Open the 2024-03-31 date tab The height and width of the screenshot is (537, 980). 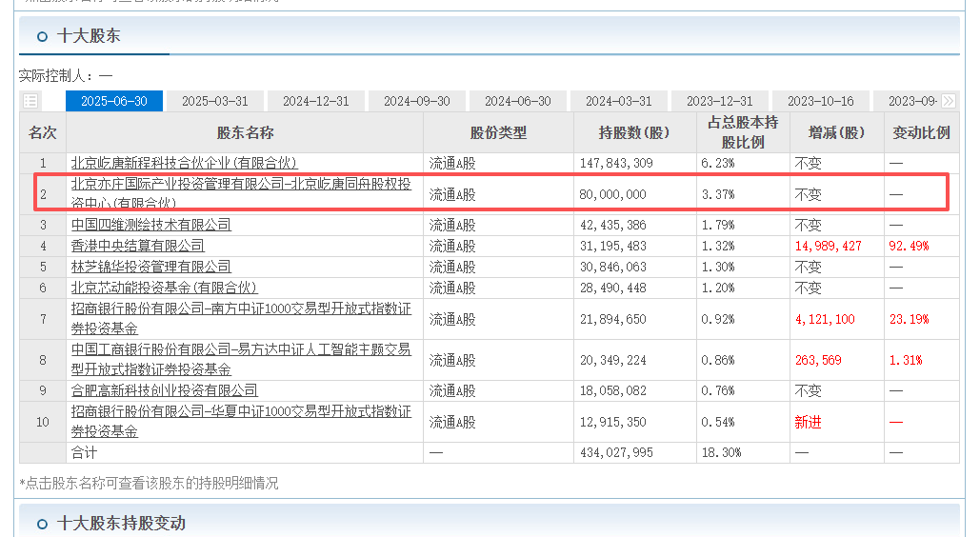(x=619, y=101)
